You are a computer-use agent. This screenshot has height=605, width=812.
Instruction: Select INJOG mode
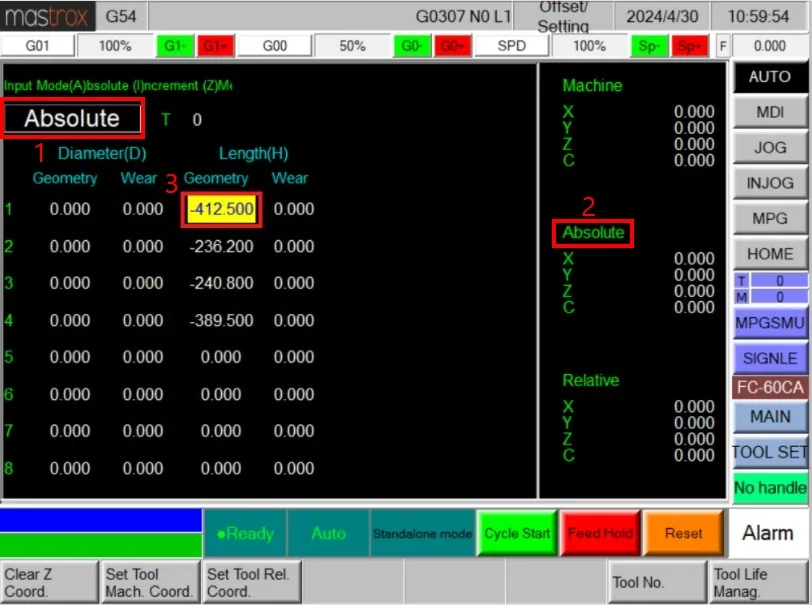(x=770, y=183)
